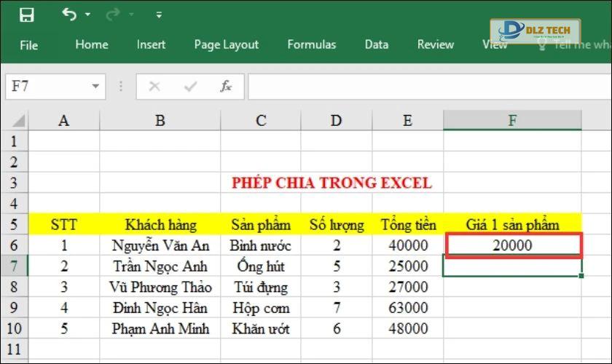612x364 pixels.
Task: Select the cell Nguyễn Văn An
Action: click(x=160, y=245)
